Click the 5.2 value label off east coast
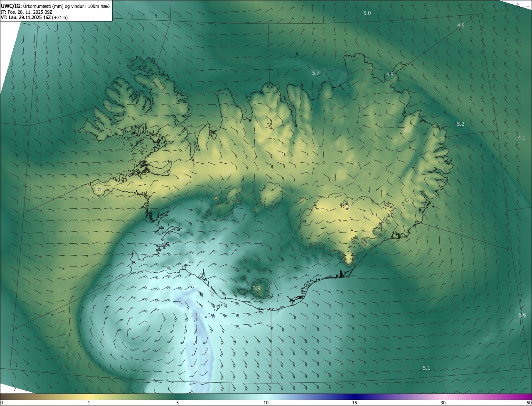Viewport: 532px width, 406px height. (x=461, y=124)
